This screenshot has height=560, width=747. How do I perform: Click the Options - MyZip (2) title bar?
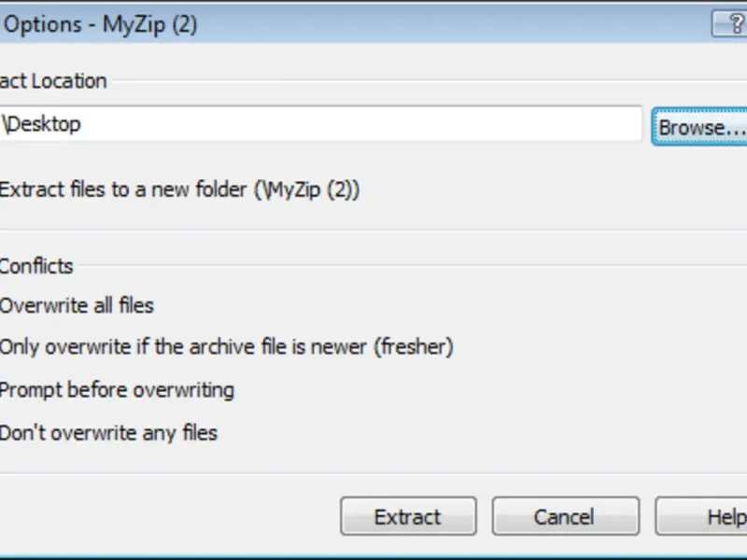(x=101, y=24)
